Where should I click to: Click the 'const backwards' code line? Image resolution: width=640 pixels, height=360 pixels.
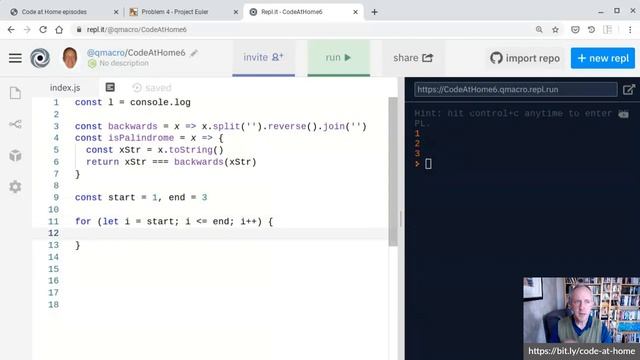click(x=221, y=127)
